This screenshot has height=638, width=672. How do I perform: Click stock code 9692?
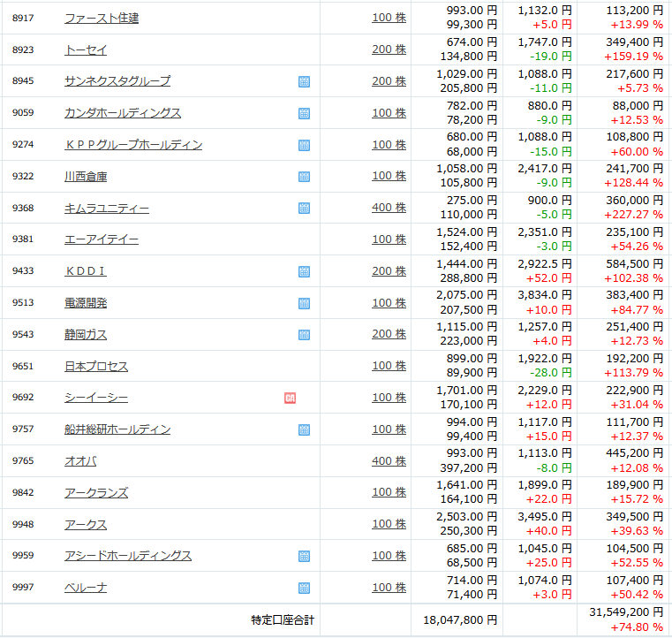click(x=23, y=397)
